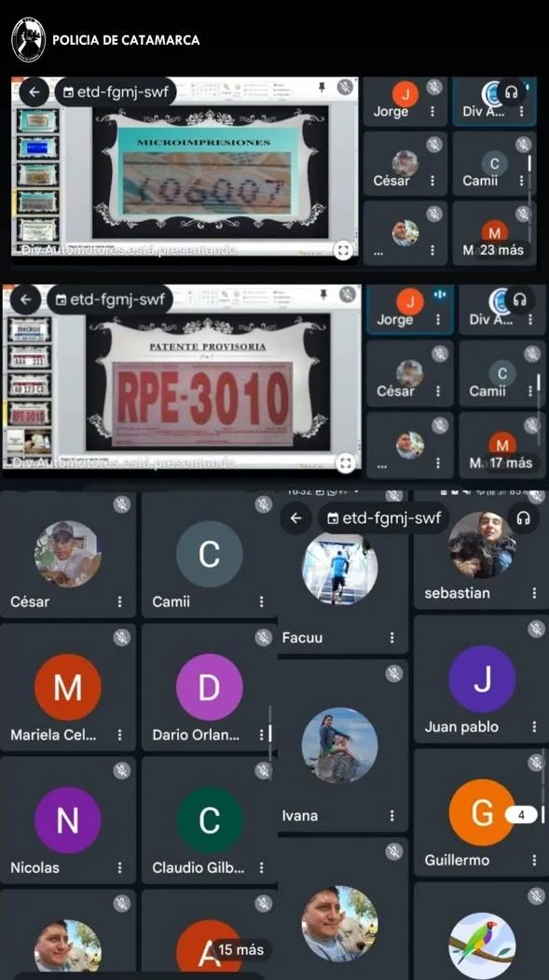Tap muted microphone icon on Nicolas's tile

(x=122, y=770)
